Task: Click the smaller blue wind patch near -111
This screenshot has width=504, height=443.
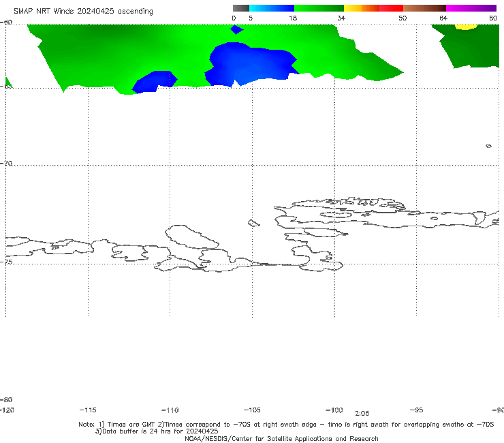Action: [155, 82]
